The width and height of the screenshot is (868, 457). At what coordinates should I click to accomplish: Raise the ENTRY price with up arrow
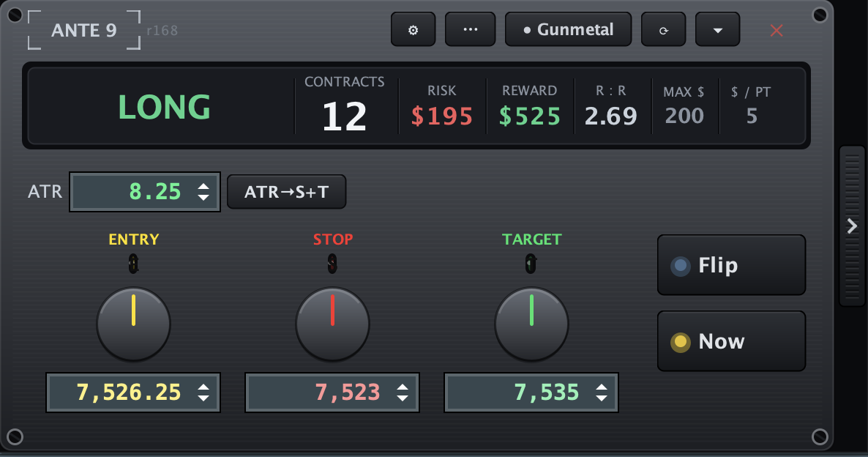203,387
